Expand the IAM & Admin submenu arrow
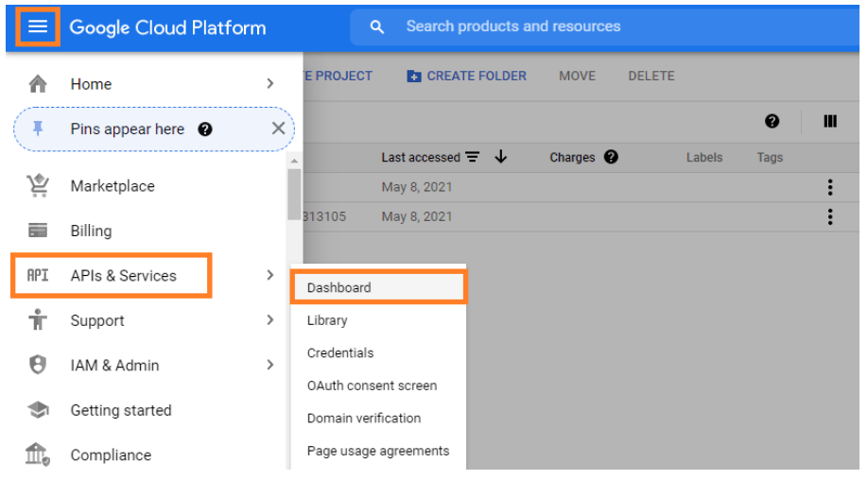 (x=270, y=365)
